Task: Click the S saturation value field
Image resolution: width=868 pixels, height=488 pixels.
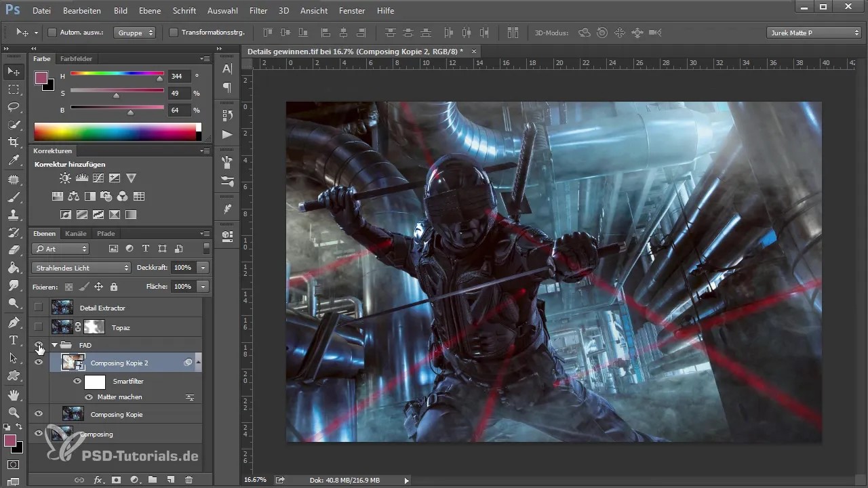Action: [x=180, y=94]
